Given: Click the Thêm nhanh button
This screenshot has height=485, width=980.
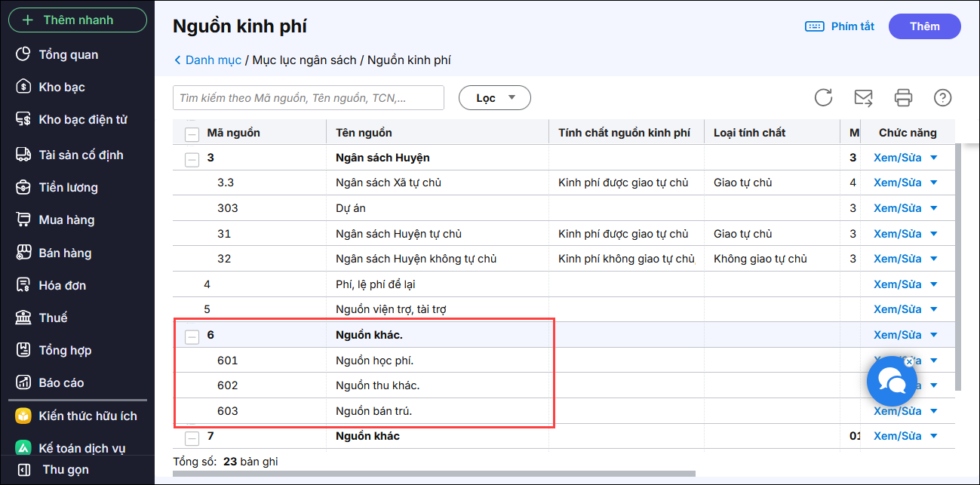Looking at the screenshot, I should 77,20.
